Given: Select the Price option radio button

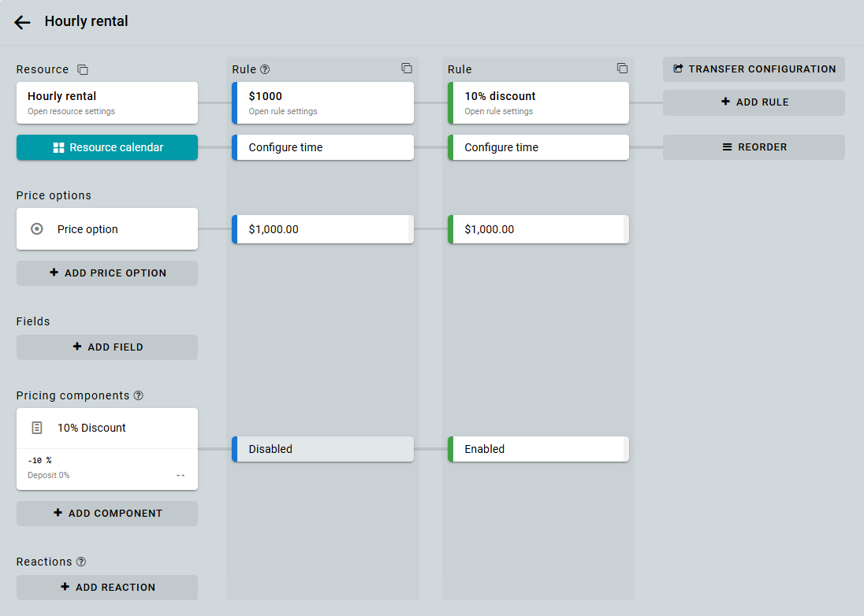Looking at the screenshot, I should tap(37, 229).
